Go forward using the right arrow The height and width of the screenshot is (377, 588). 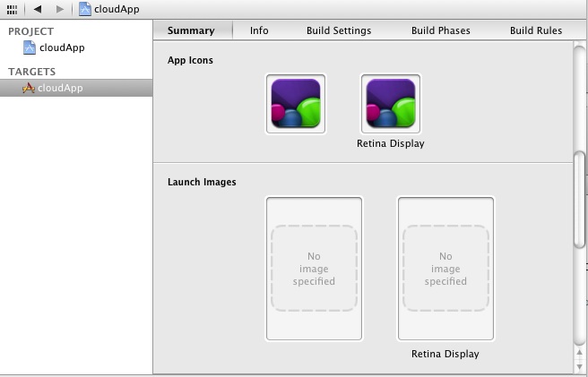(60, 9)
